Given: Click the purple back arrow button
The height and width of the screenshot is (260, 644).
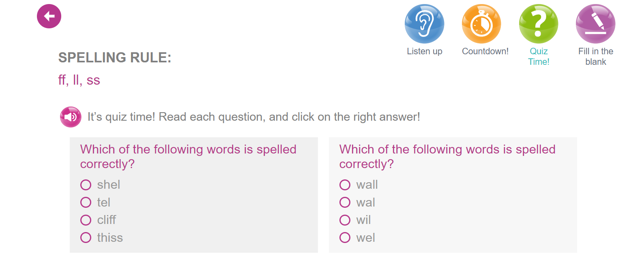Looking at the screenshot, I should [x=49, y=16].
